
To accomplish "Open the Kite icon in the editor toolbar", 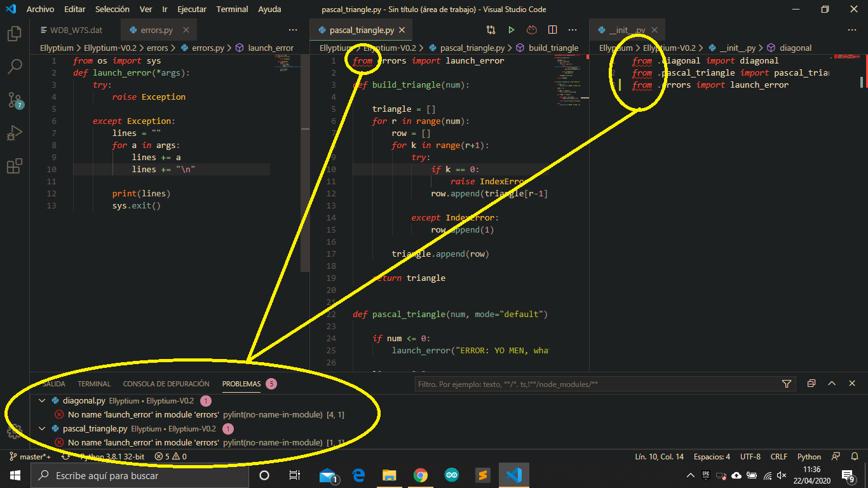I will click(531, 29).
